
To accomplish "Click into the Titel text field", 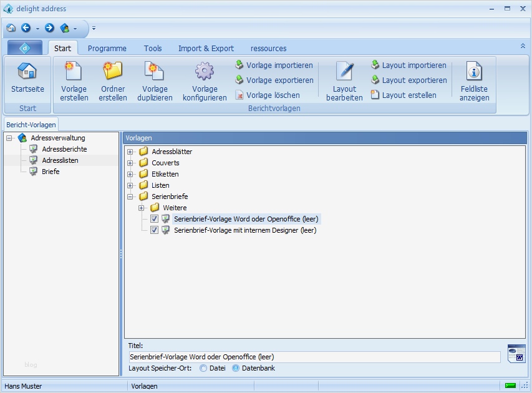I will pos(314,357).
